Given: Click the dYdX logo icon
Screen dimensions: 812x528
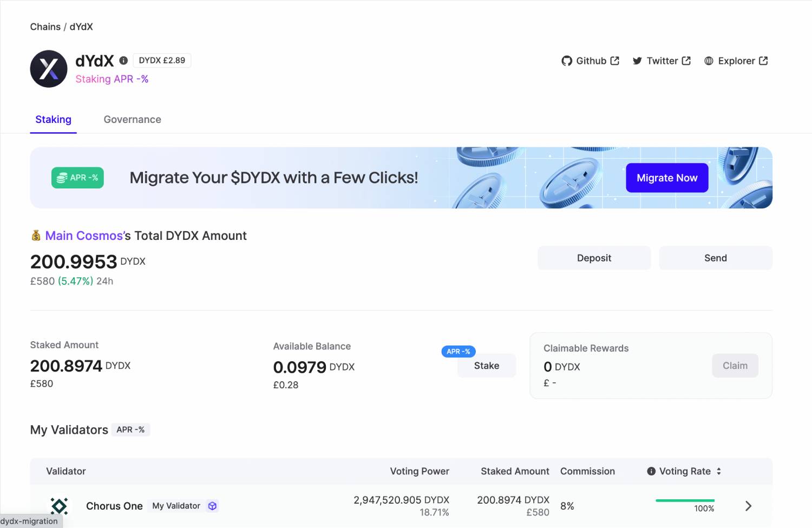Looking at the screenshot, I should click(x=48, y=68).
